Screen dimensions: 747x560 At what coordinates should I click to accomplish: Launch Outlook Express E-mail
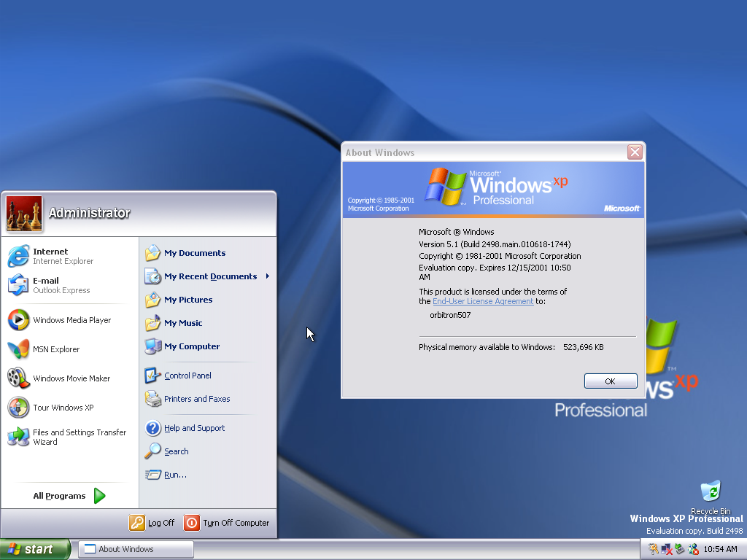pos(70,285)
